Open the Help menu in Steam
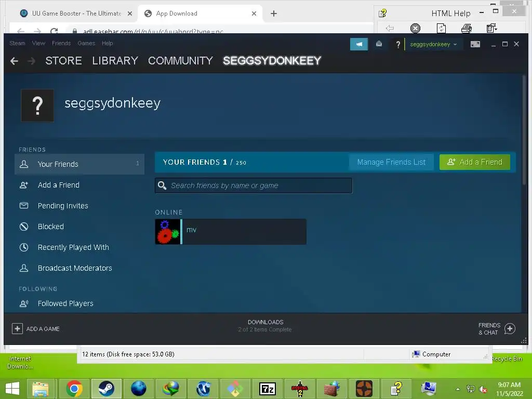 click(x=107, y=43)
